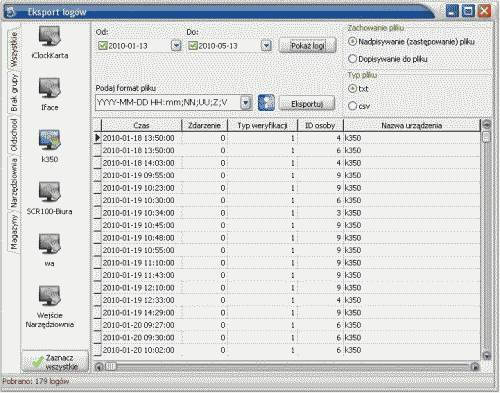500x393 pixels.
Task: Sort by the ID osoby column header
Action: 320,125
